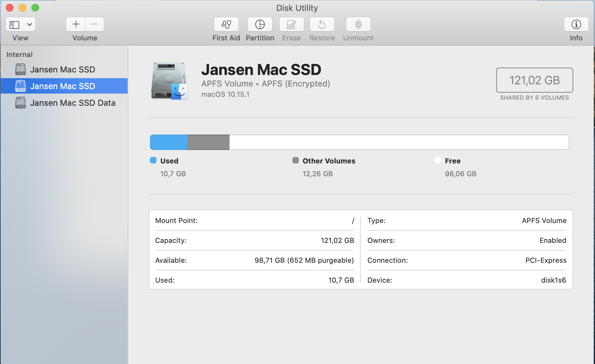Click the Erase toolbar icon
This screenshot has height=364, width=595.
click(x=292, y=24)
